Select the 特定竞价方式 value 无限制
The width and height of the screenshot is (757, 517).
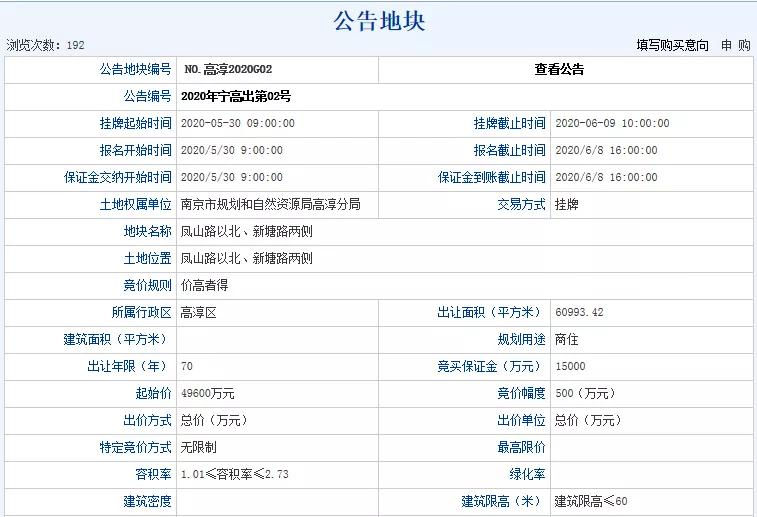(x=198, y=447)
